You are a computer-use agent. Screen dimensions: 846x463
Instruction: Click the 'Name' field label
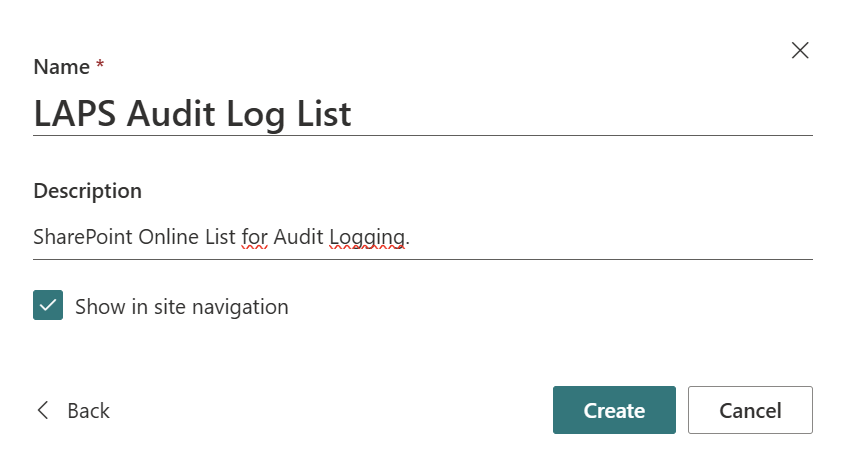61,67
